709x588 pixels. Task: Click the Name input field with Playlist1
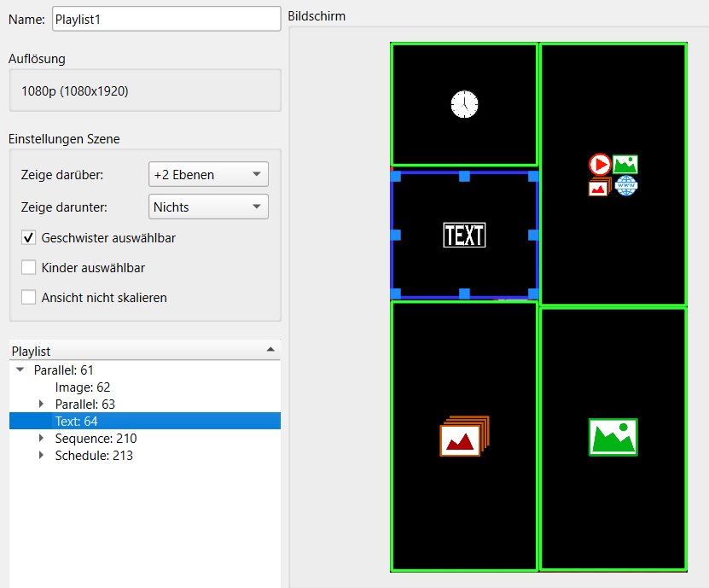(166, 19)
